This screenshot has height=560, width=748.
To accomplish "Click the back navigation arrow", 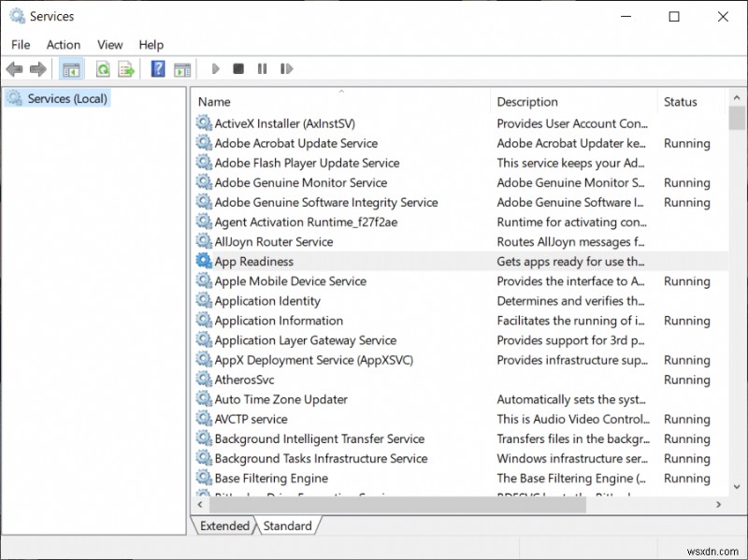I will tap(13, 68).
